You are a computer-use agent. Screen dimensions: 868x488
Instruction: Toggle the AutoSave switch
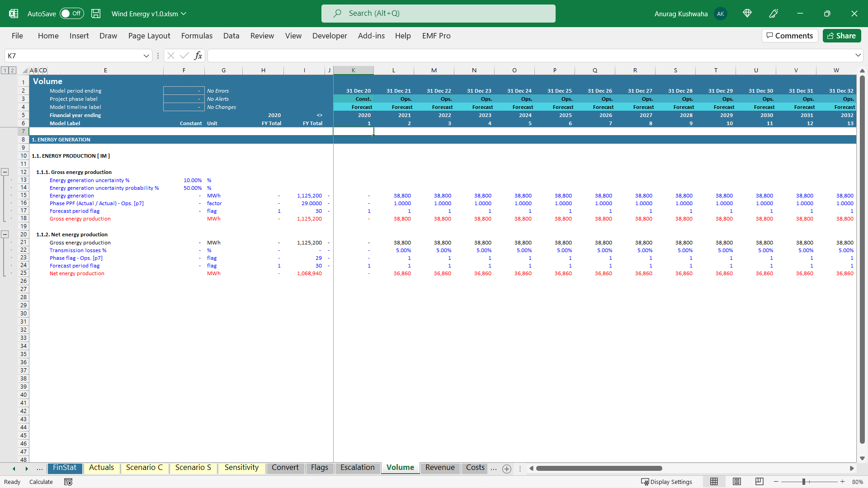point(71,14)
